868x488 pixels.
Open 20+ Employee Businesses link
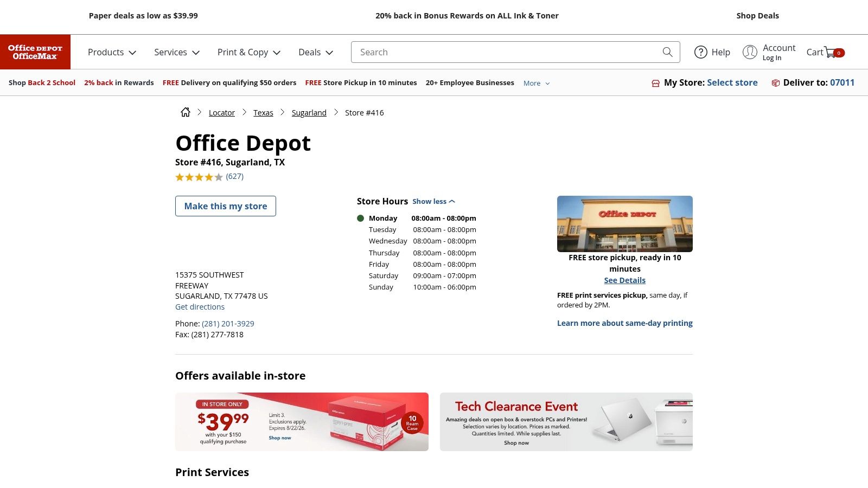[470, 82]
